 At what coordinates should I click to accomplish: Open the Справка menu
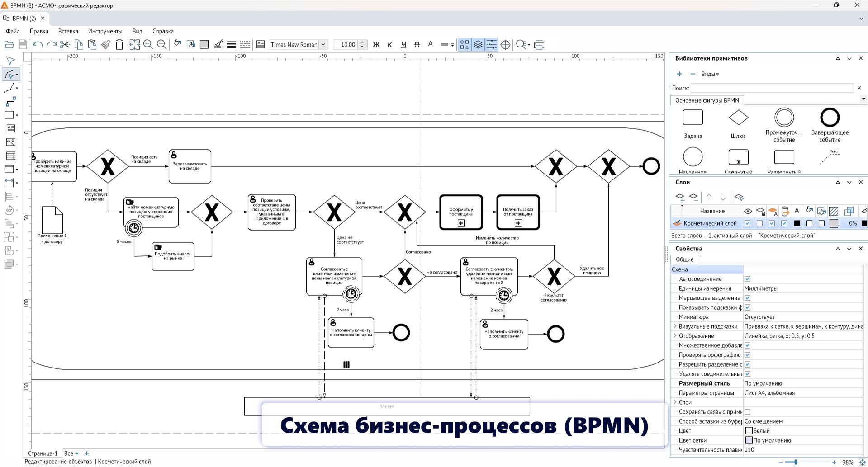(x=163, y=31)
